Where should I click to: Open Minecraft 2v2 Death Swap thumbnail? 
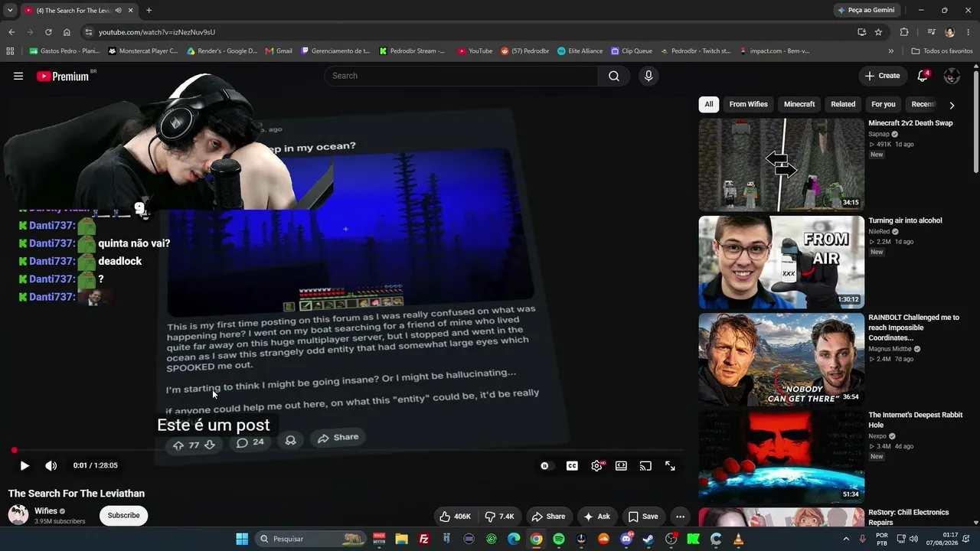coord(781,165)
